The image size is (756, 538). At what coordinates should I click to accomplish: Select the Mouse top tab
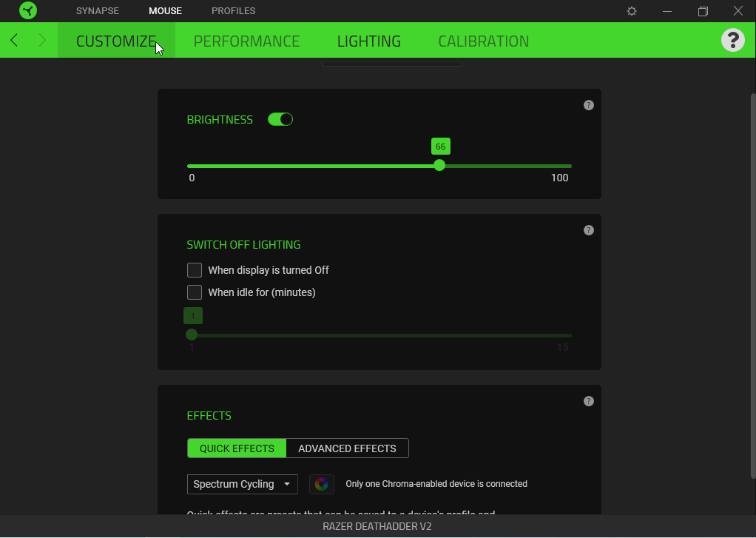[166, 10]
